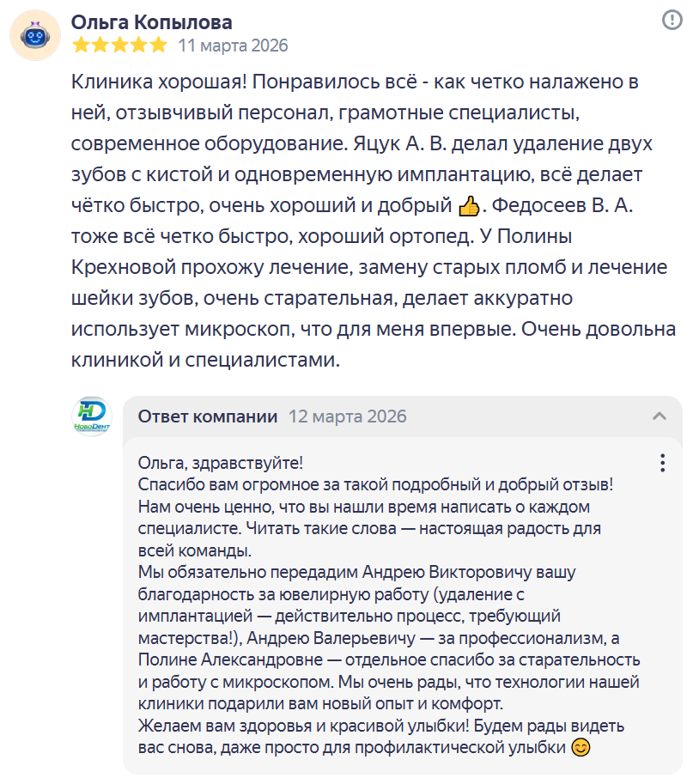Click Ольга Копылова's robot avatar

coord(34,37)
